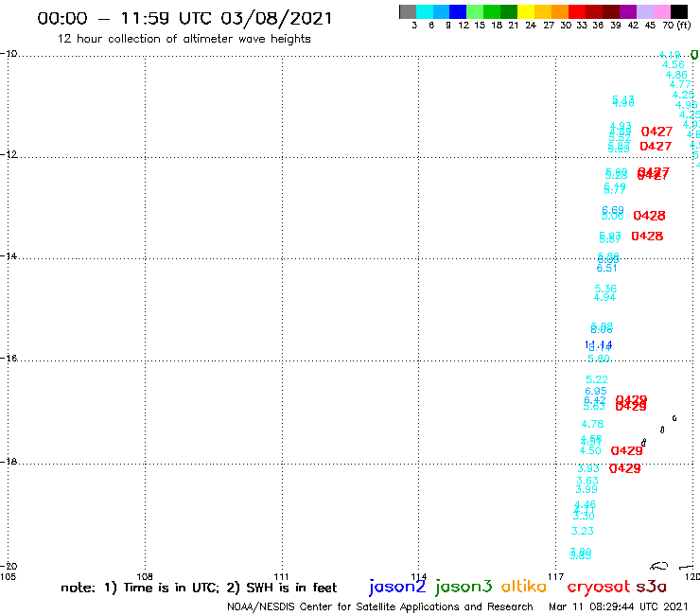Click the latitude axis label -14

pyautogui.click(x=9, y=255)
